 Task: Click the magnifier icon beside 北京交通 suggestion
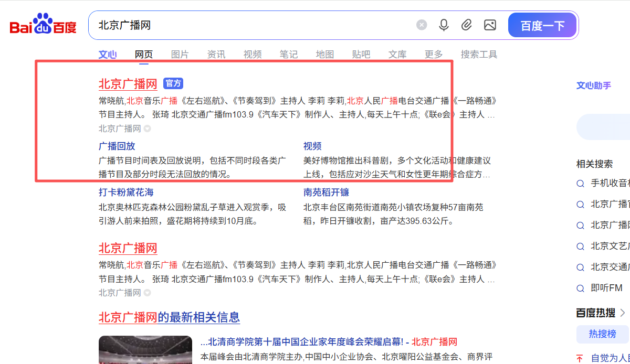click(x=580, y=267)
